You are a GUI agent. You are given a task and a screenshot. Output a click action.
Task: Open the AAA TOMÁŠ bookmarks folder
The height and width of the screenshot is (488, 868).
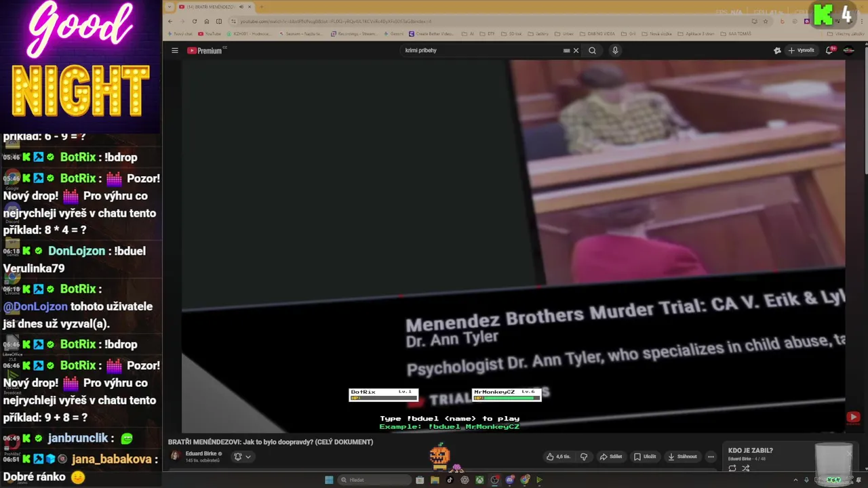pyautogui.click(x=735, y=33)
